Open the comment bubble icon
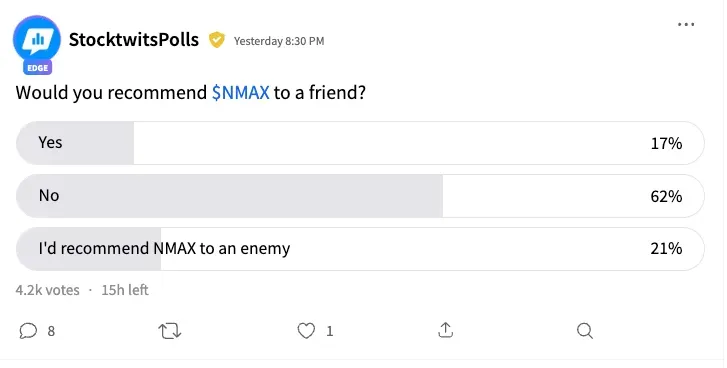727x368 pixels. coord(28,331)
